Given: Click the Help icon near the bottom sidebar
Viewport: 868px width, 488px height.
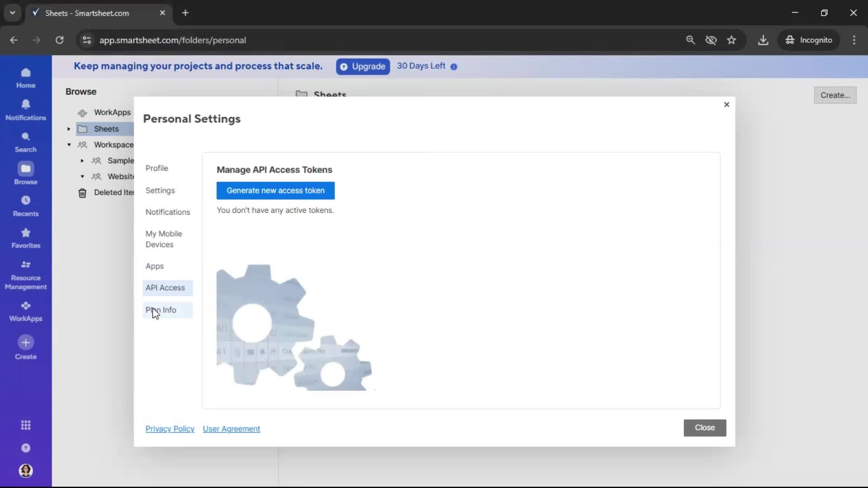Looking at the screenshot, I should [x=26, y=448].
